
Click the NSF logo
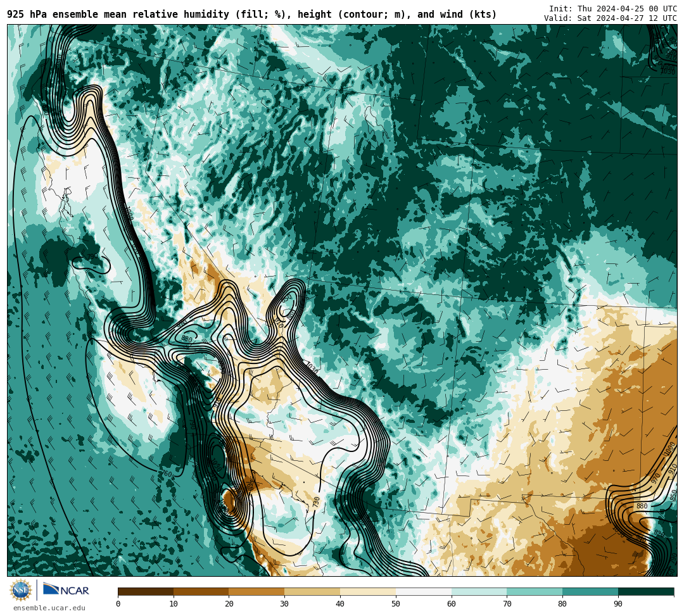[20, 591]
